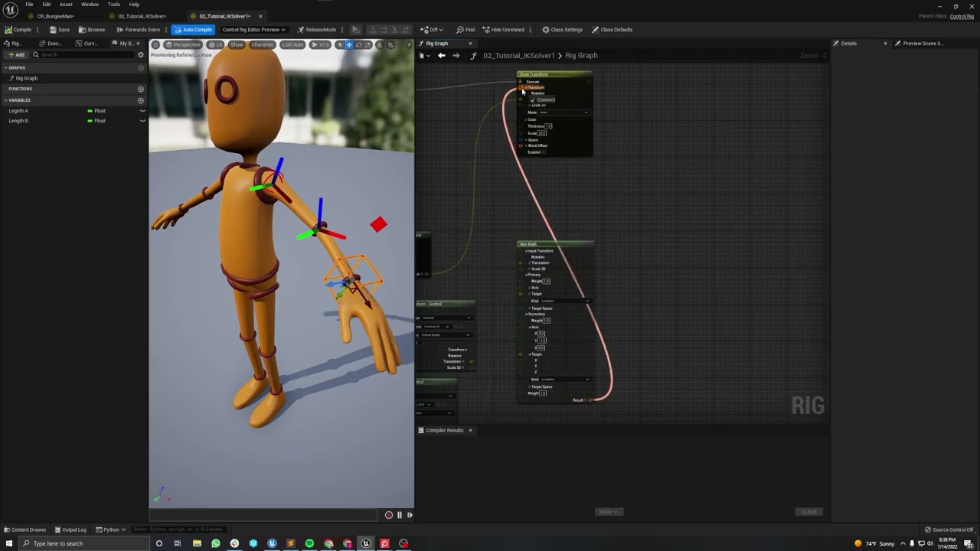Open LOD Auto dropdown
The image size is (980, 551).
click(x=292, y=44)
